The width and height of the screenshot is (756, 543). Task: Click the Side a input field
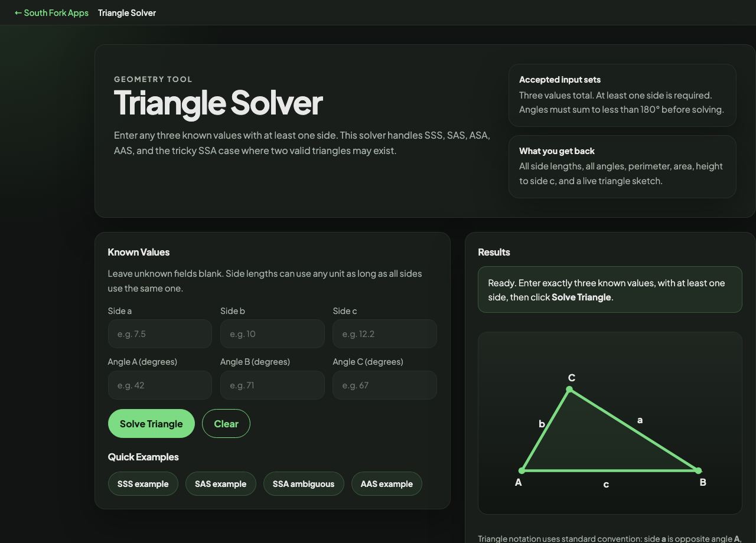[x=159, y=333]
